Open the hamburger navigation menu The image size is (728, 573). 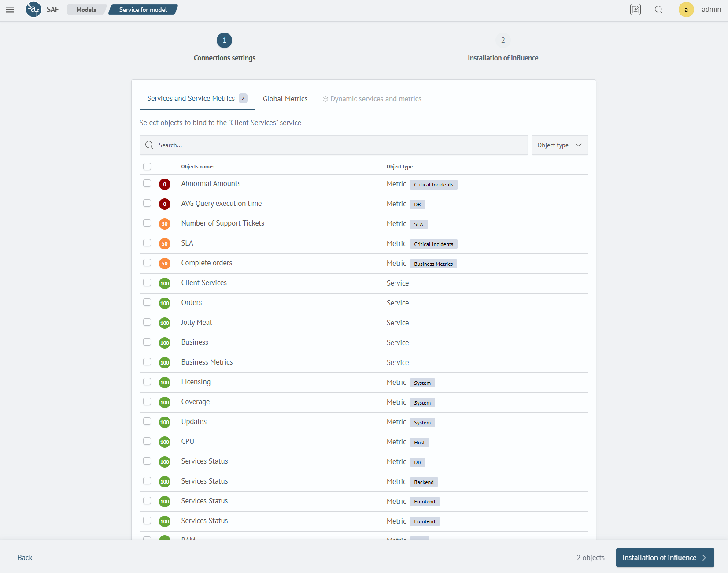click(x=10, y=10)
